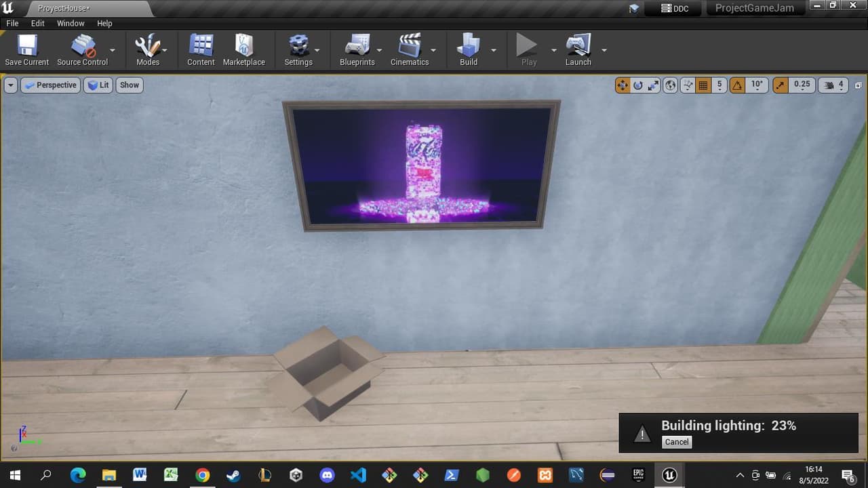Screen dimensions: 868x488
Task: Select the framed picture on the wall
Action: click(421, 165)
